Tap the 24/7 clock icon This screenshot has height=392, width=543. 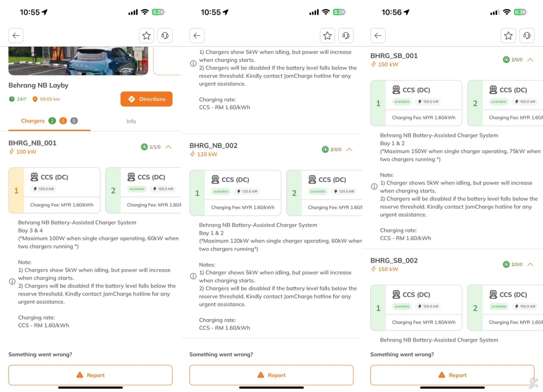(11, 99)
